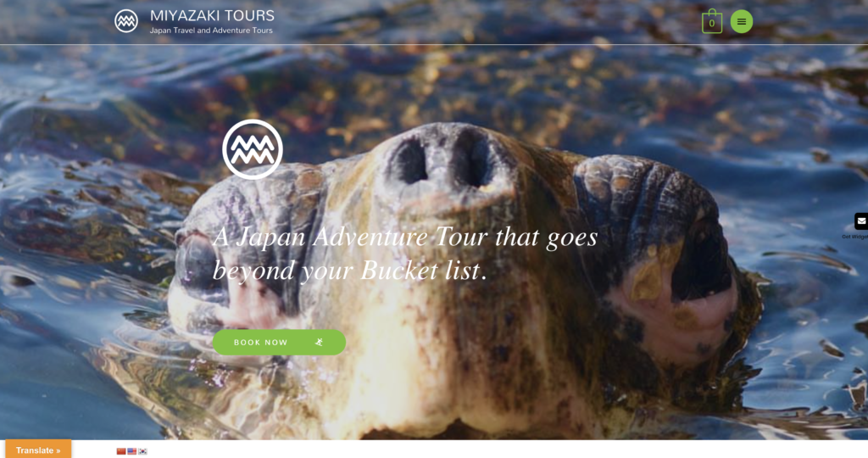Screen dimensions: 868x458
Task: Select the United States flag language icon
Action: [131, 451]
